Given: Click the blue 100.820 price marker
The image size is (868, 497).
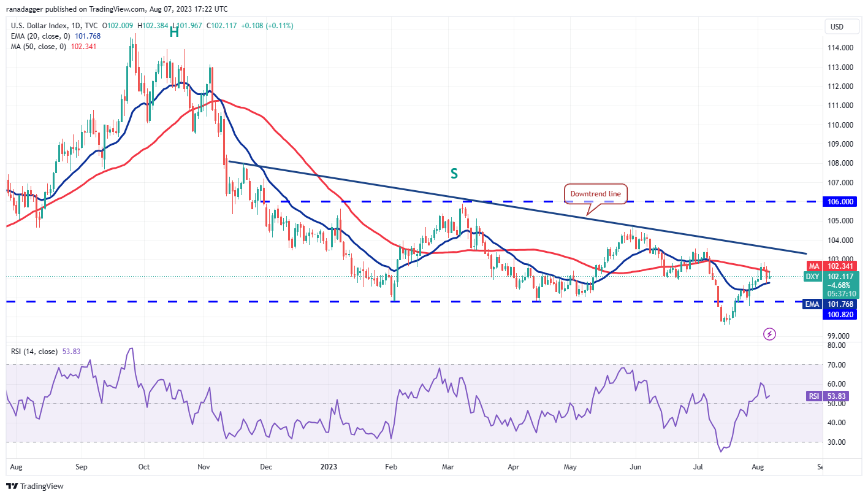Looking at the screenshot, I should (x=840, y=314).
